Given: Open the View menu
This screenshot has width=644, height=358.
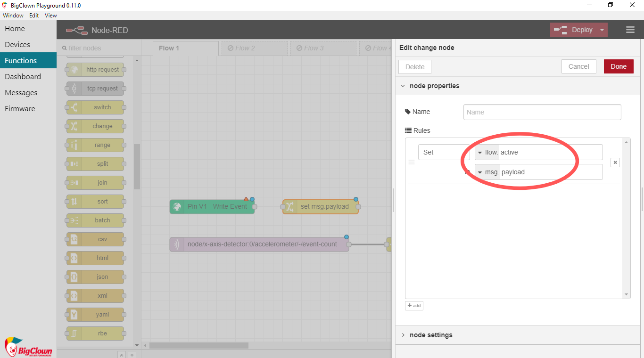Looking at the screenshot, I should pyautogui.click(x=51, y=16).
